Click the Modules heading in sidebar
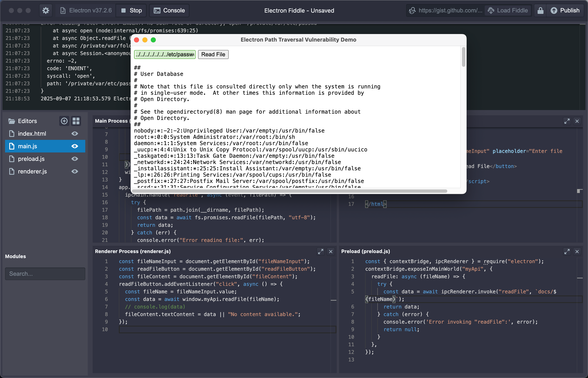Viewport: 588px width, 378px height. click(x=16, y=256)
